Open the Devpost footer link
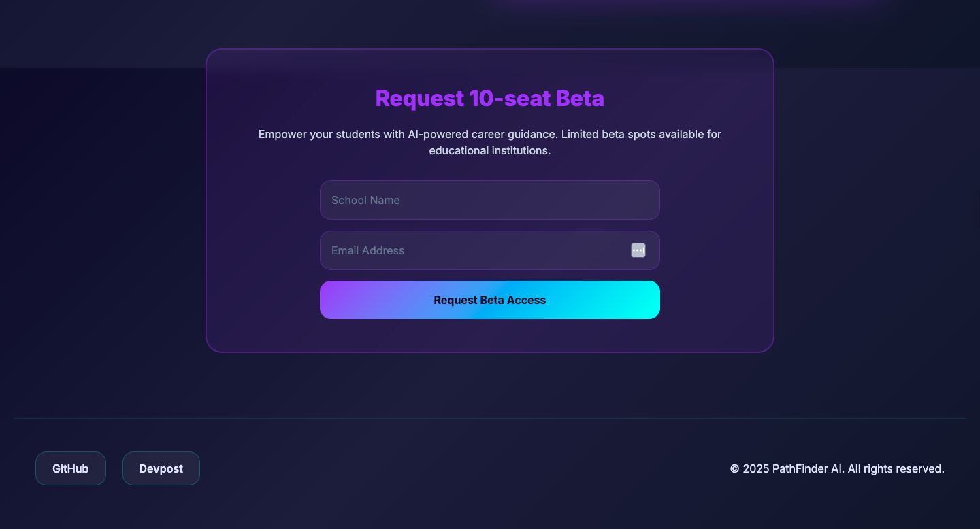Image resolution: width=980 pixels, height=529 pixels. [x=161, y=468]
